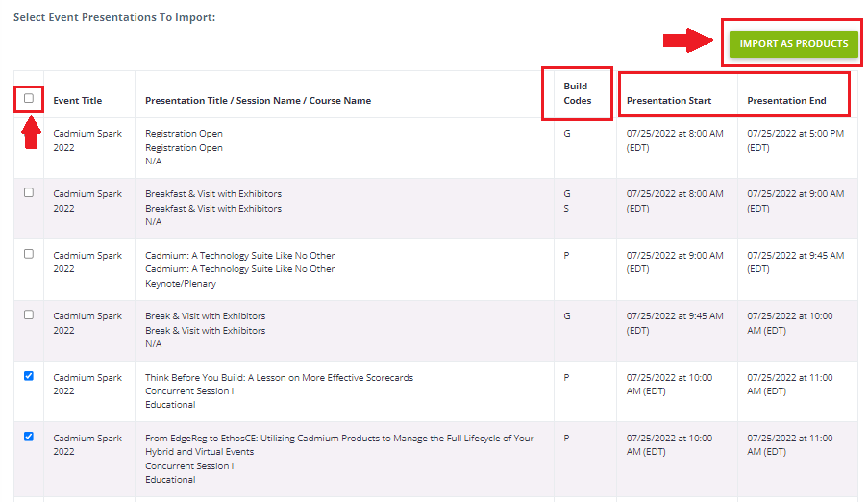Click the Presentation Start column header

669,101
